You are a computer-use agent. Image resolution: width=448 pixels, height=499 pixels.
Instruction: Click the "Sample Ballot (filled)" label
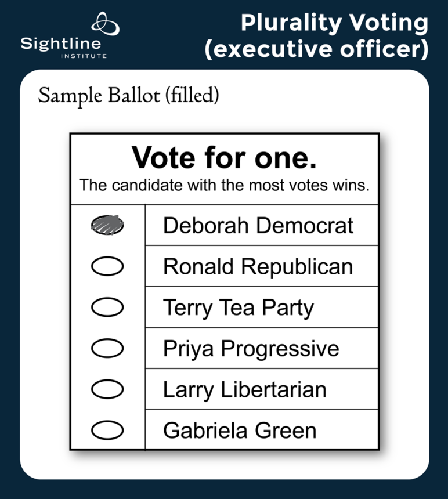click(128, 95)
